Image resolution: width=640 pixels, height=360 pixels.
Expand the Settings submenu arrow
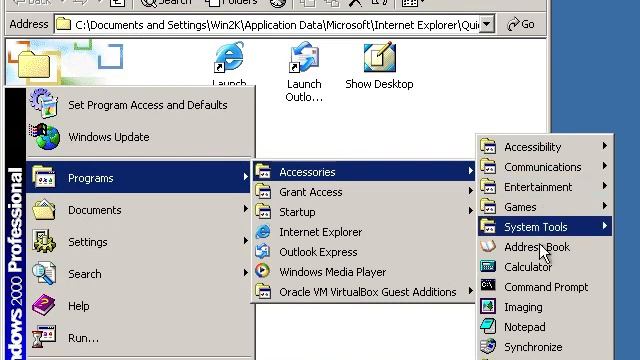click(x=246, y=240)
